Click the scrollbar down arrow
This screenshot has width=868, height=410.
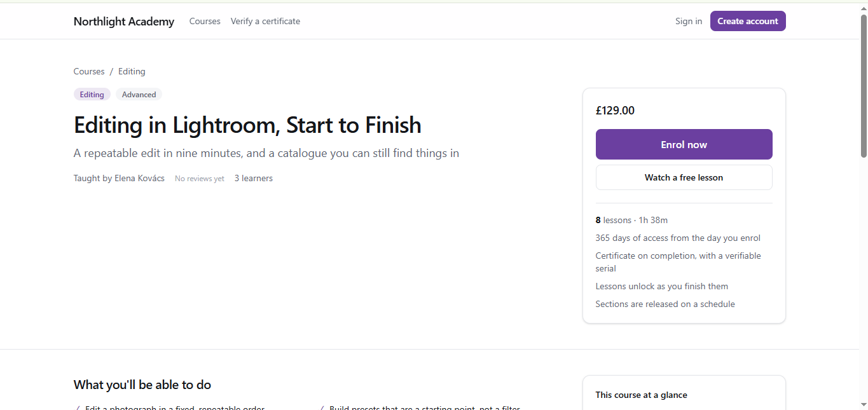pyautogui.click(x=864, y=404)
